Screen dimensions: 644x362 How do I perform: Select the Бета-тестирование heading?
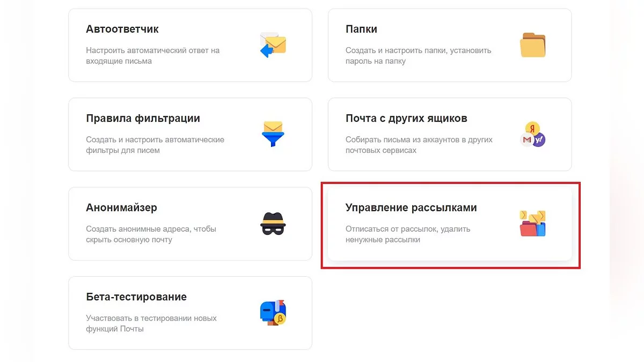coord(136,297)
